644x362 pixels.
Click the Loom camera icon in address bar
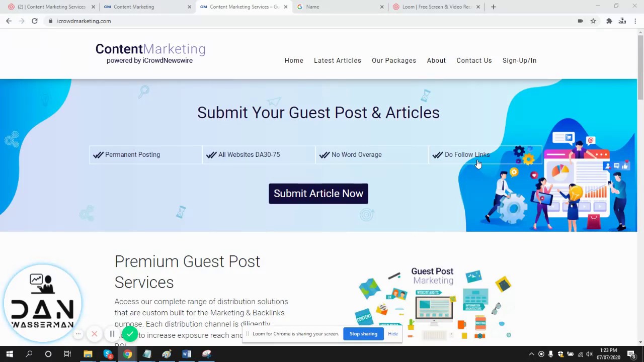(x=580, y=21)
